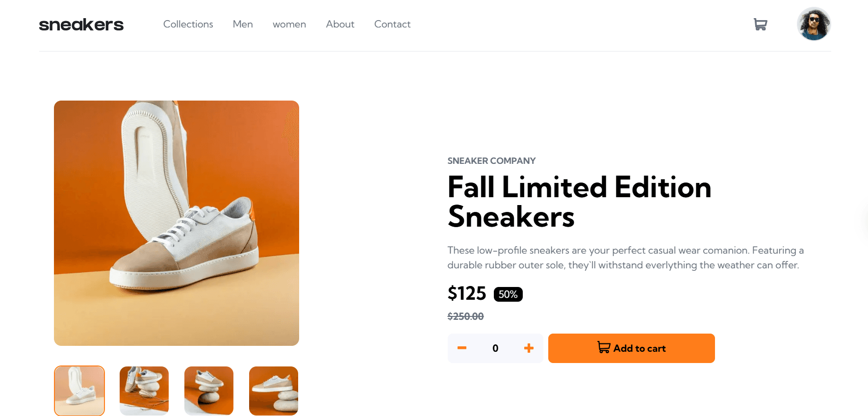This screenshot has width=868, height=416.
Task: Click the Fall Limited Edition Sneakers heading
Action: coord(580,202)
